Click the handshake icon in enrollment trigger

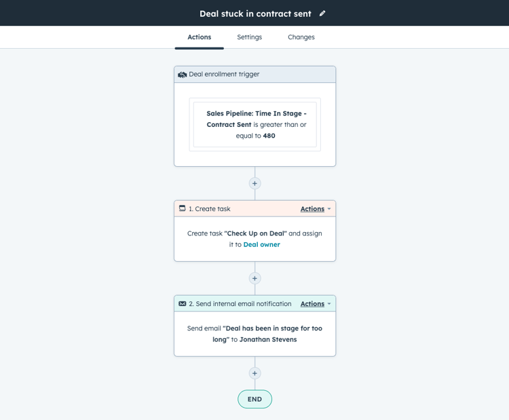[182, 75]
